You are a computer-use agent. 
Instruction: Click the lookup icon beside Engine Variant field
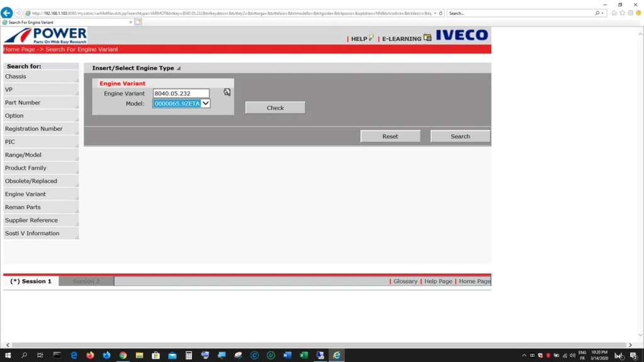(x=226, y=92)
